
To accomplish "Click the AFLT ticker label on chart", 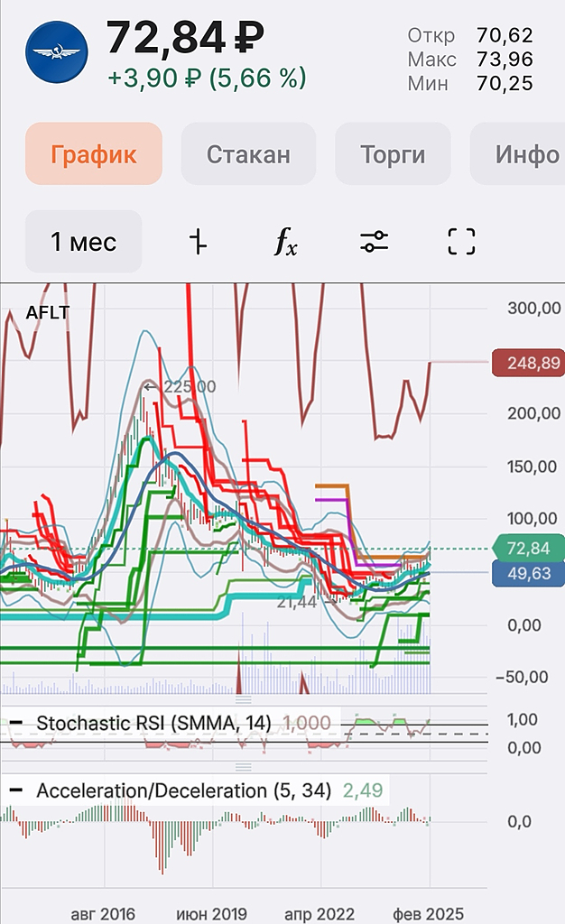I will pos(48,312).
